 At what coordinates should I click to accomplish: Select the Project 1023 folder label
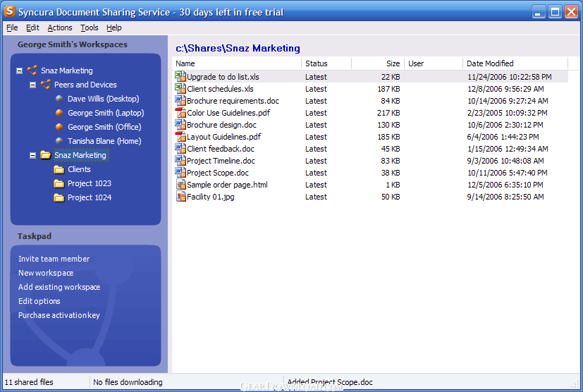pyautogui.click(x=90, y=183)
